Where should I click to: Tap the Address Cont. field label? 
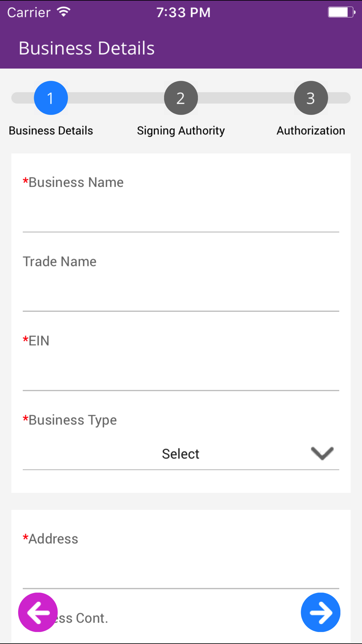[x=66, y=618]
